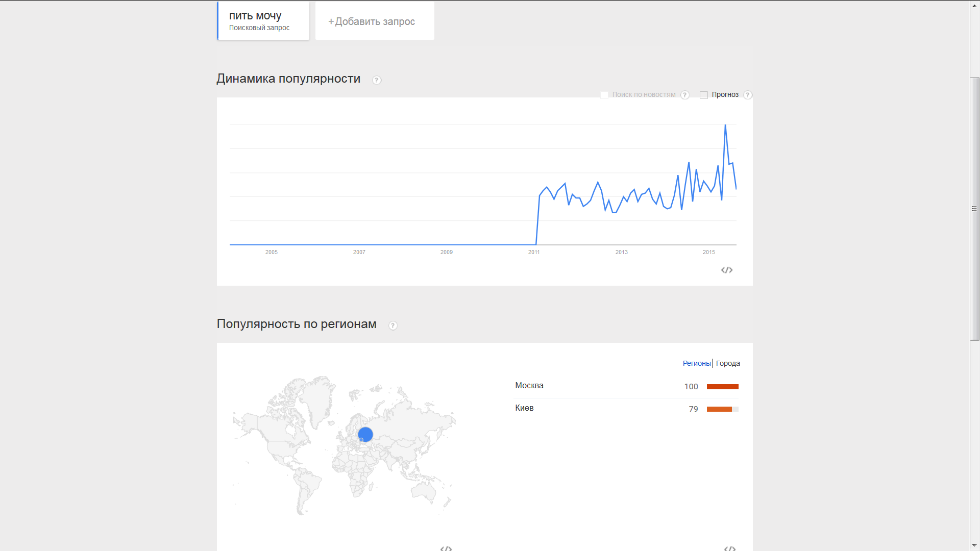Click the red Москва popularity bar
The image size is (980, 551).
722,387
